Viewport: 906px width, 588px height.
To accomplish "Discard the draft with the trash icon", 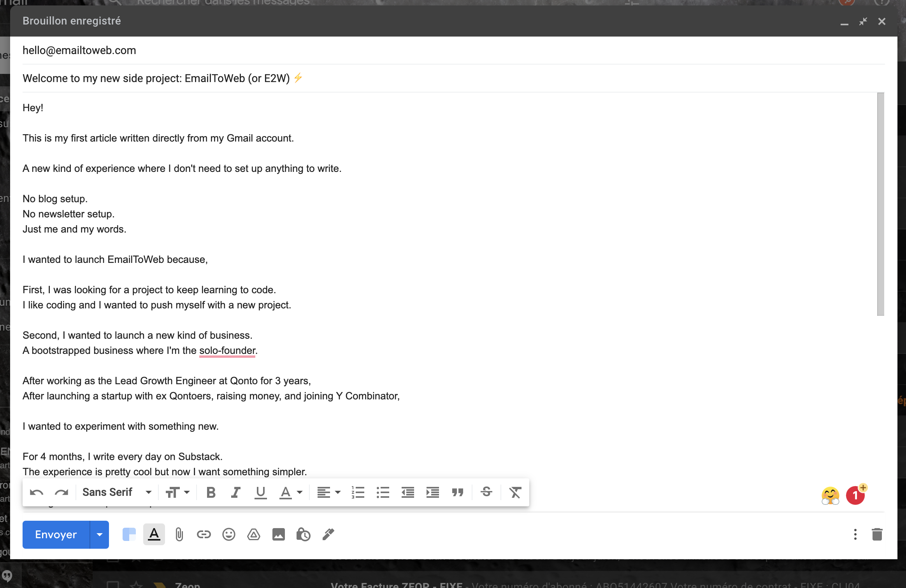I will click(x=877, y=535).
